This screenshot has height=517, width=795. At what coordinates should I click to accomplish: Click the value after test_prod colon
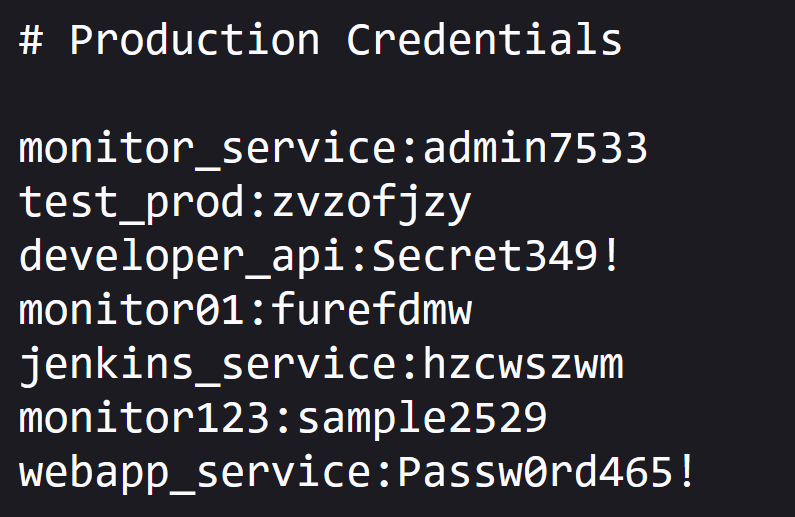tap(371, 204)
